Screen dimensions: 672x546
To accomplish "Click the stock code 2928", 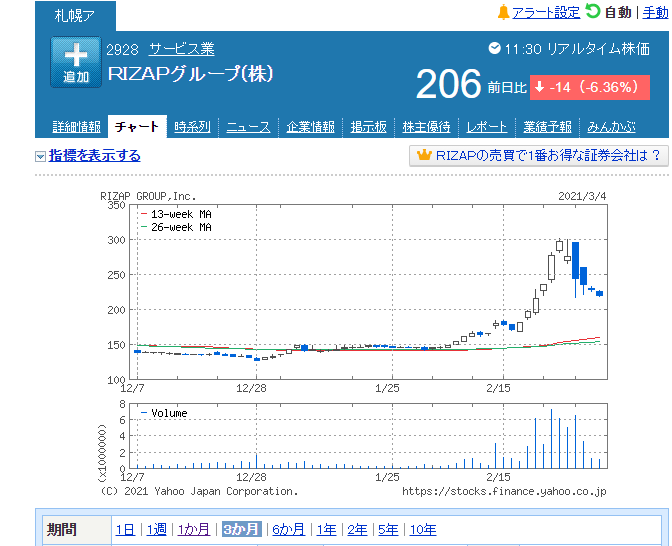I will (x=122, y=50).
